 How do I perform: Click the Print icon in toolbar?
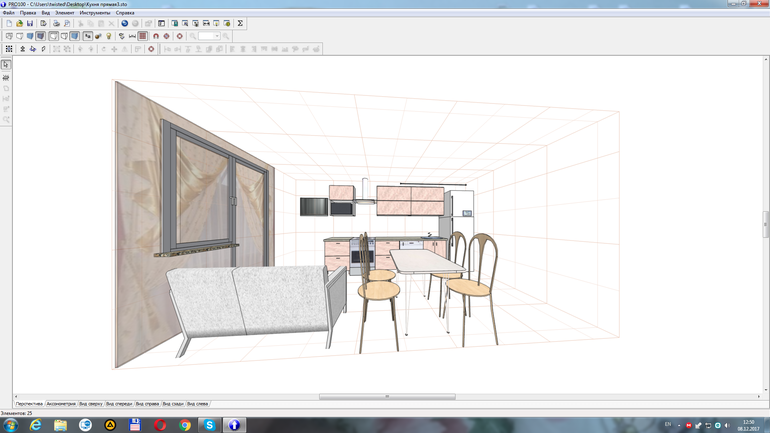point(56,23)
